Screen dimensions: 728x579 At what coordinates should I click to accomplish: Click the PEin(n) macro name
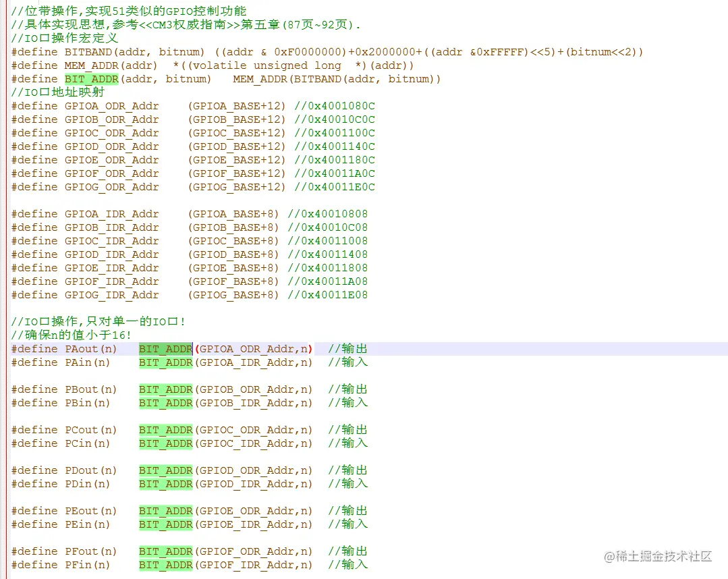87,524
